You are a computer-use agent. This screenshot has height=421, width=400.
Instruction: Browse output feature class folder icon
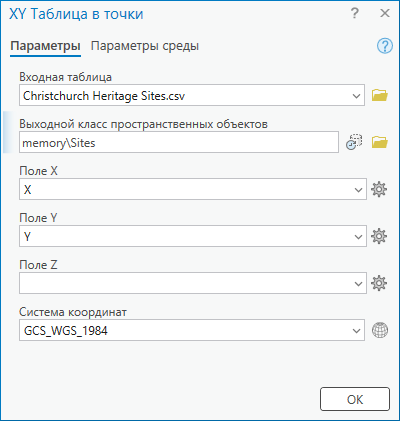(x=380, y=142)
